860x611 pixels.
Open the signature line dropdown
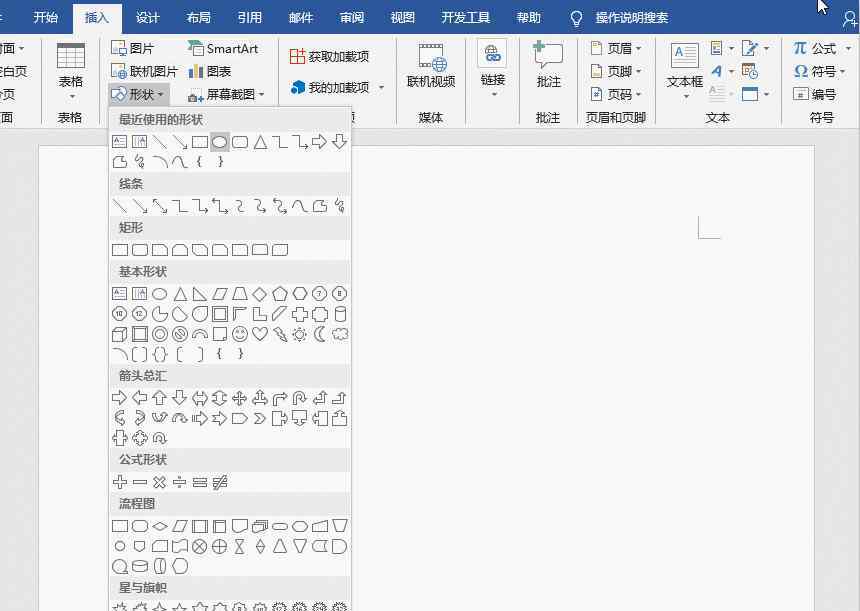click(755, 49)
